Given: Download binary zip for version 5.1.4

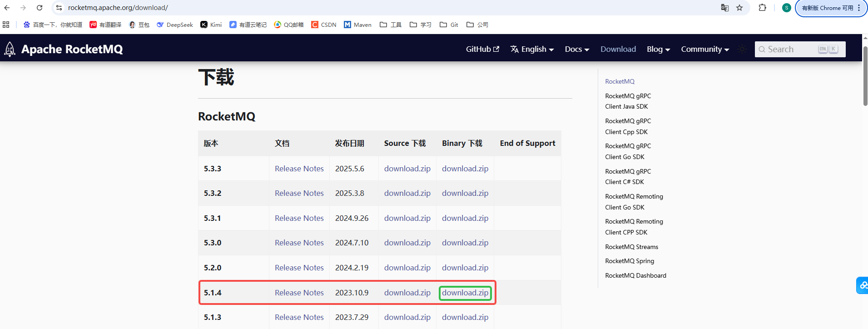Looking at the screenshot, I should pyautogui.click(x=465, y=293).
